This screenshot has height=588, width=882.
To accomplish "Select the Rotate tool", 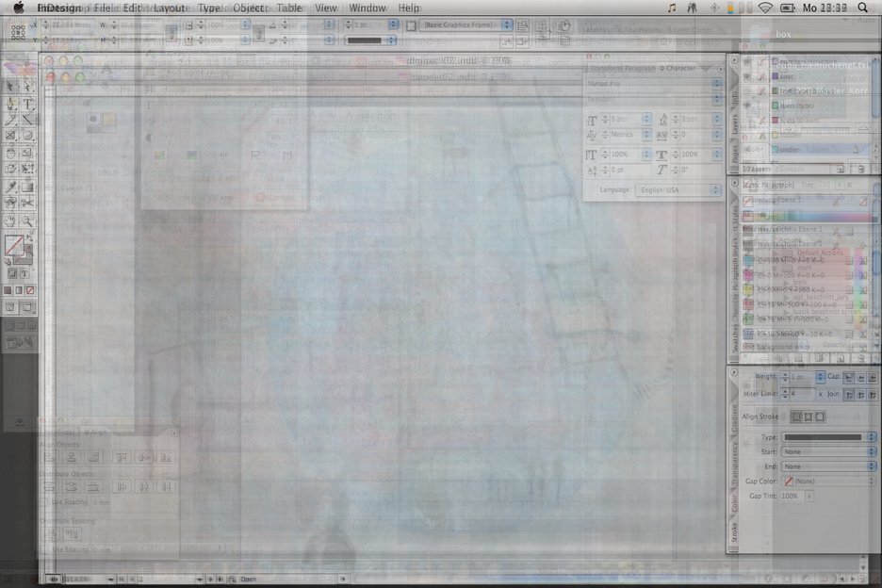I will tap(11, 153).
